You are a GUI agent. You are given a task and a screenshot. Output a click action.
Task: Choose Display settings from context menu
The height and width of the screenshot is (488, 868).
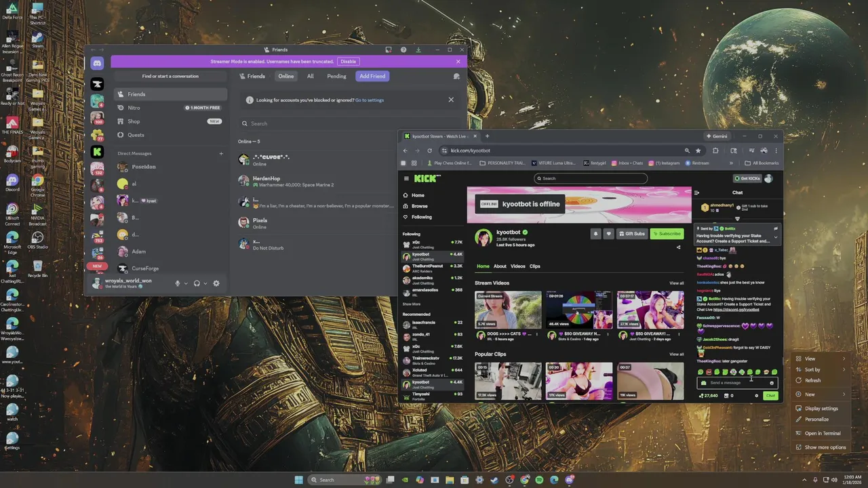coord(821,409)
